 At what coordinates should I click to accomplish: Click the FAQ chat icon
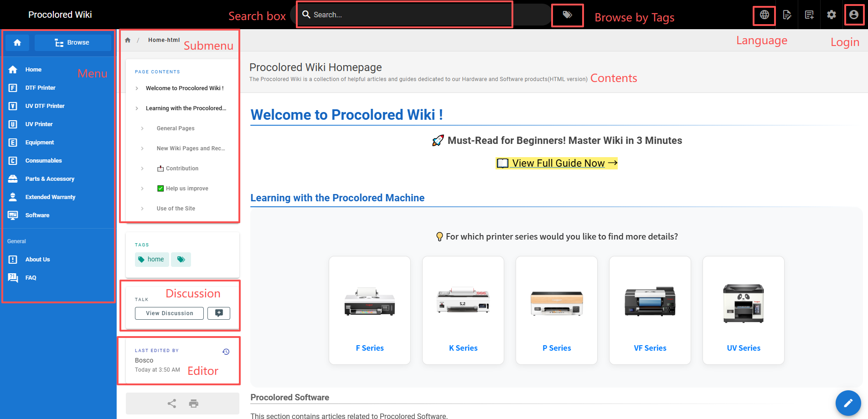[13, 277]
